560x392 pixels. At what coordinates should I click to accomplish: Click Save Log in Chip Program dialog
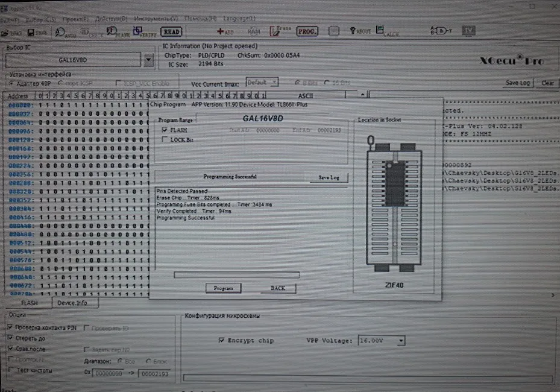[329, 177]
